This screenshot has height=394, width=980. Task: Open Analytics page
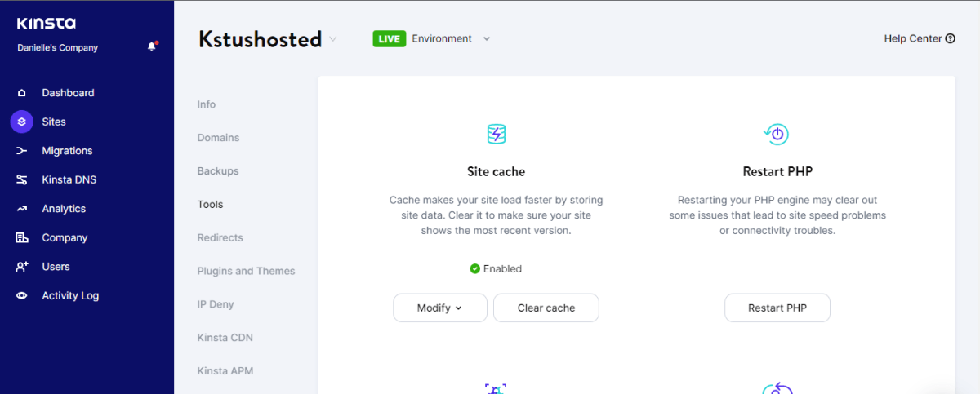click(x=64, y=209)
